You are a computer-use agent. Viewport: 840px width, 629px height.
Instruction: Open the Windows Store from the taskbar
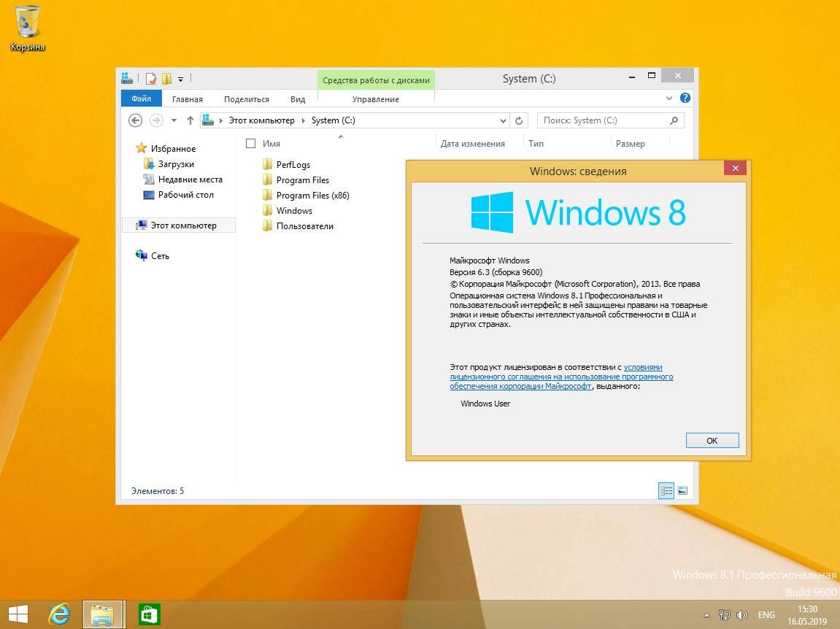pos(150,614)
